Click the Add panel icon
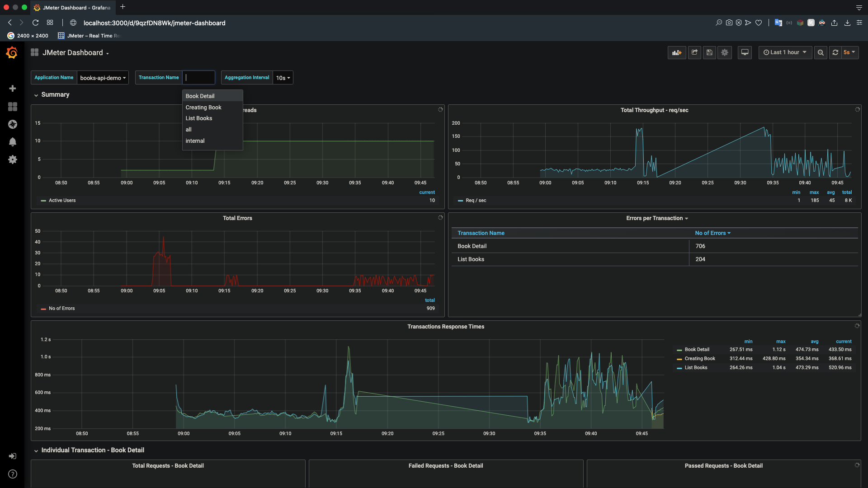The image size is (868, 488). tap(676, 52)
